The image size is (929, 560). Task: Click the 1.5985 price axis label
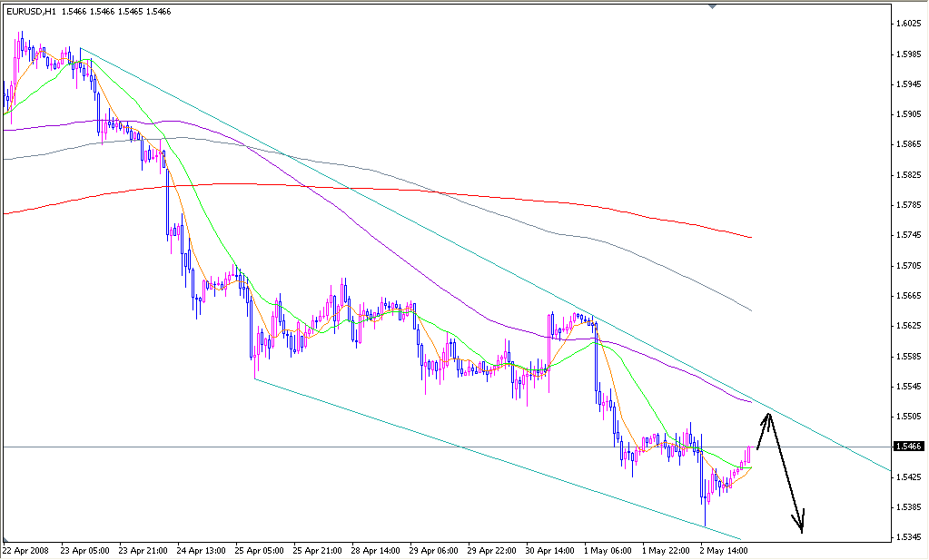(909, 54)
